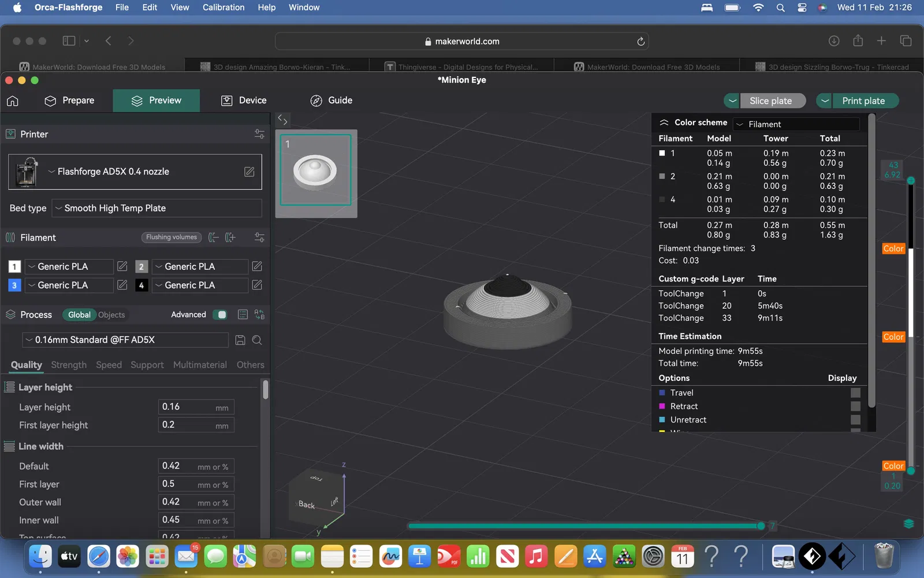Click the Print plate button
Viewport: 924px width, 578px height.
point(863,101)
